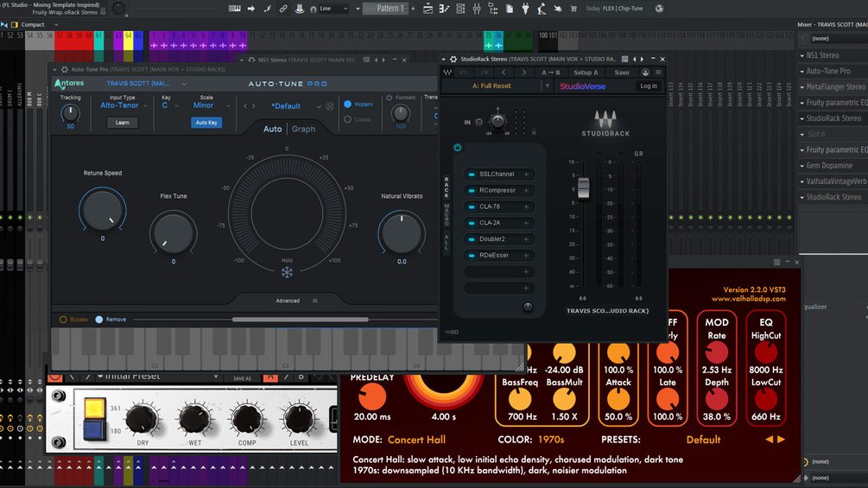Click the link/chain icon in top toolbar
Screen dimensions: 868x488
click(283, 9)
